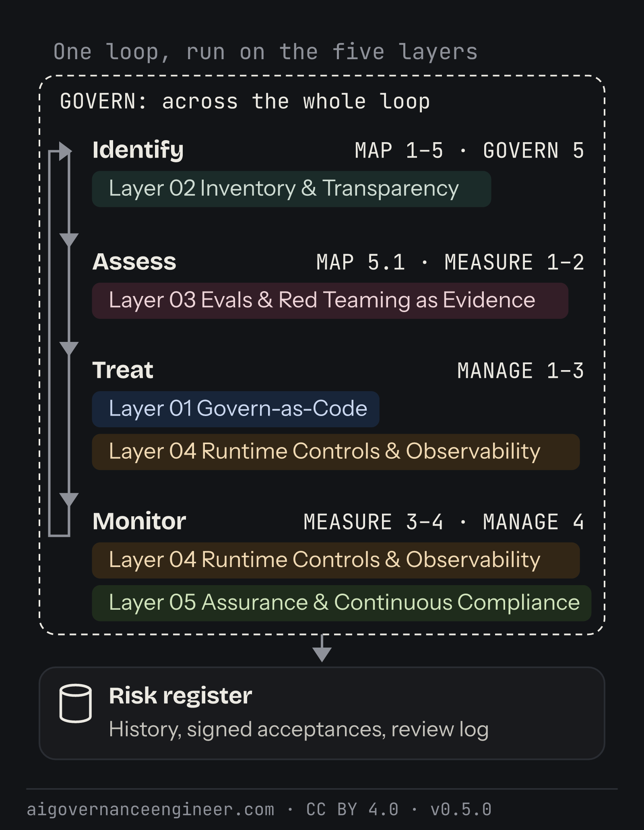This screenshot has height=830, width=644.
Task: Click the Assess step heading
Action: pos(134,262)
